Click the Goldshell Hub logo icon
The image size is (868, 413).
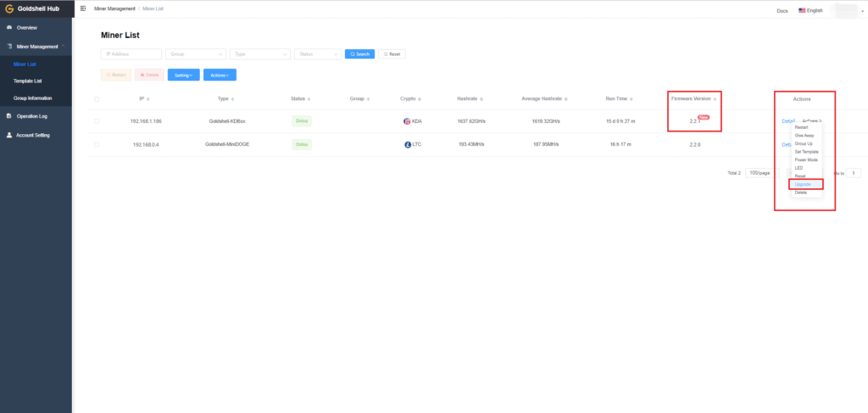(x=8, y=8)
